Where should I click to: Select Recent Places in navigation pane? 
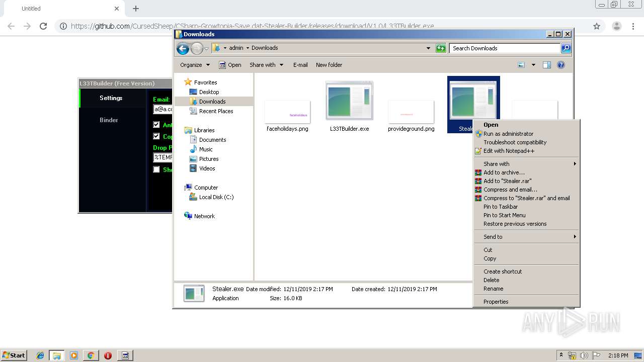pyautogui.click(x=216, y=111)
